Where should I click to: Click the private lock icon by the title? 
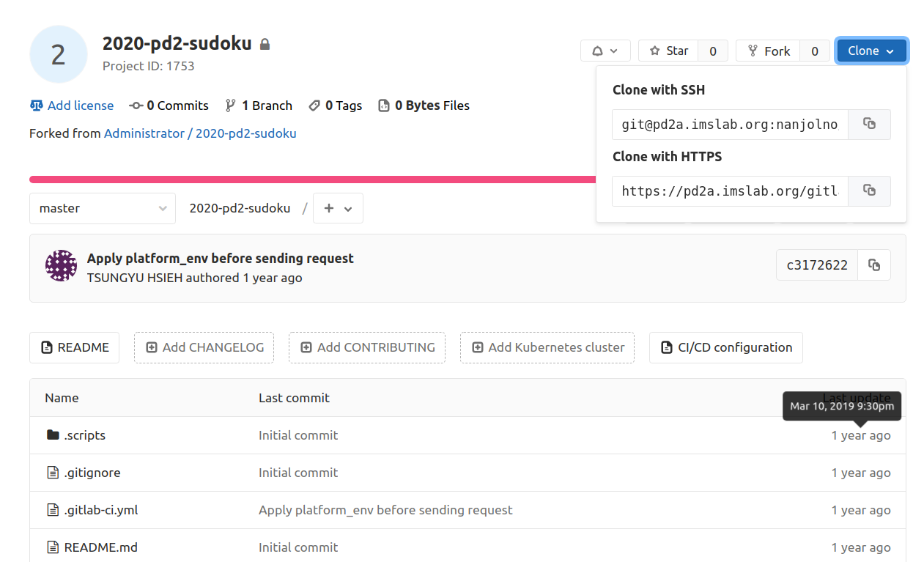pyautogui.click(x=265, y=44)
